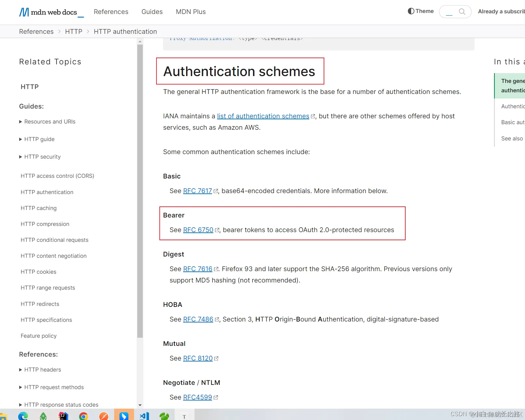Viewport: 525px width, 420px height.
Task: Open the RFC4599 link
Action: [197, 397]
